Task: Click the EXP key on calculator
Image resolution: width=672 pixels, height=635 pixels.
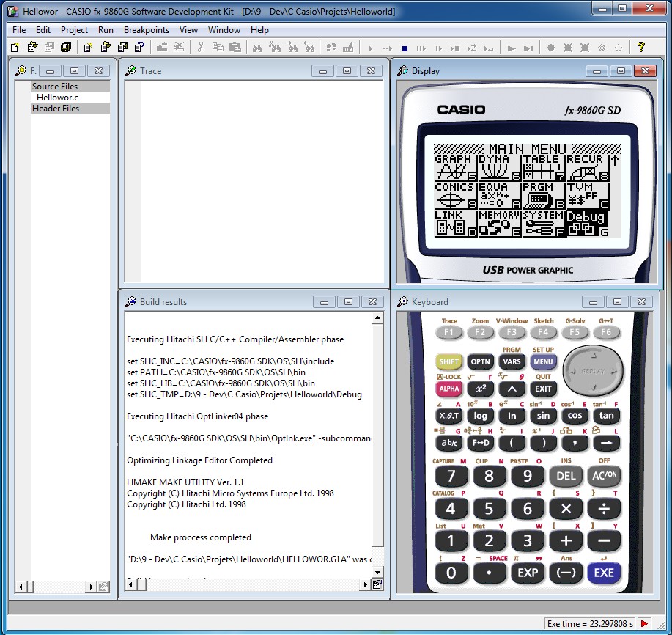Action: pos(528,573)
